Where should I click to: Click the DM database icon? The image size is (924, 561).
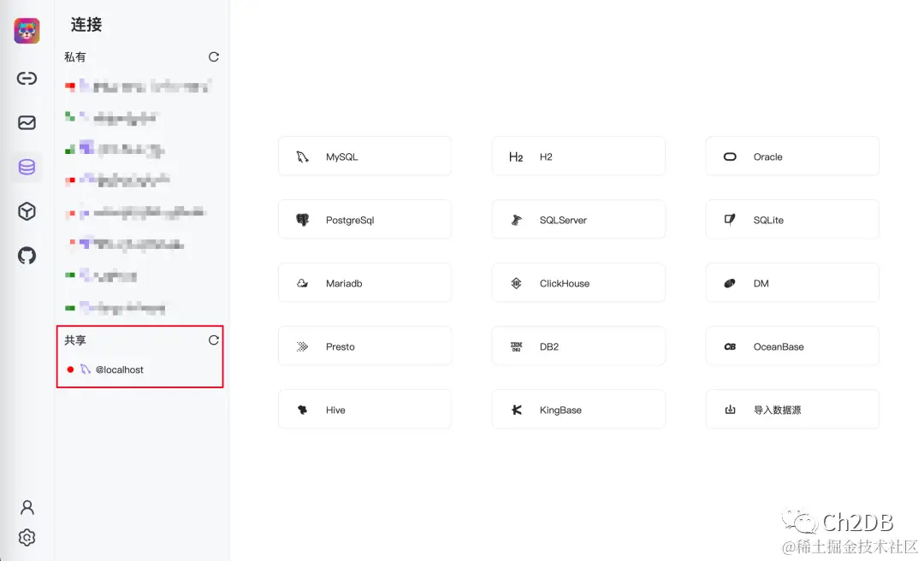[x=730, y=283]
